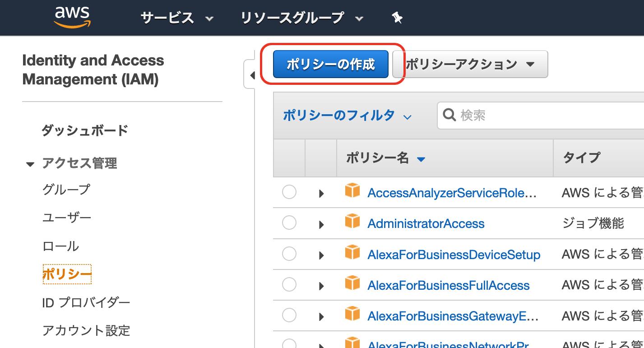Open the AdministratorAccess policy link
This screenshot has width=644, height=348.
tap(426, 223)
